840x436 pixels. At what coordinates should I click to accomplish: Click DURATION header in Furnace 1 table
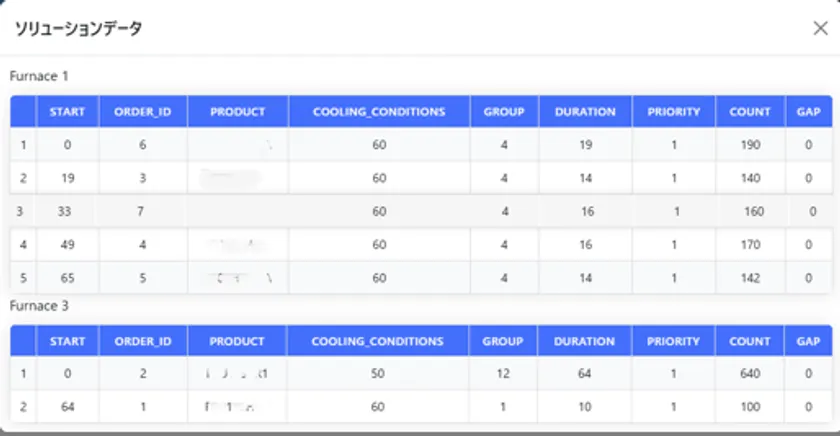pyautogui.click(x=585, y=112)
